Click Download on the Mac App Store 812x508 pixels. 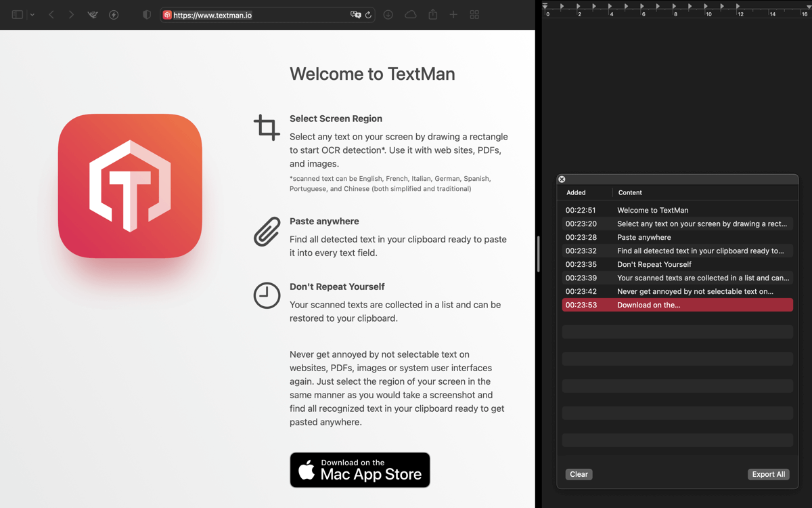click(x=360, y=470)
